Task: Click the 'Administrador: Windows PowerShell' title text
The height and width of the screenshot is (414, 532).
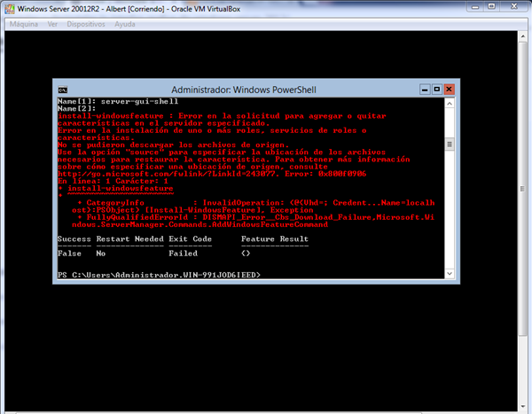Action: coord(244,90)
